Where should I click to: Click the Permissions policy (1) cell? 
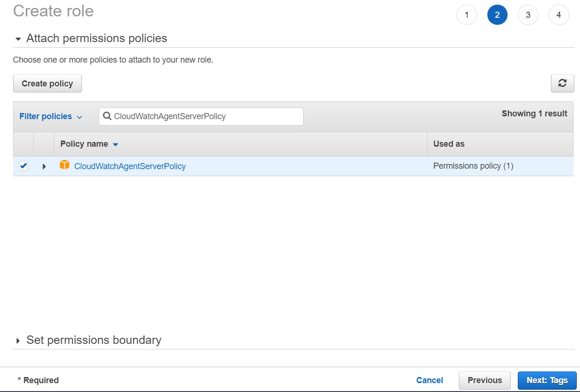(473, 166)
